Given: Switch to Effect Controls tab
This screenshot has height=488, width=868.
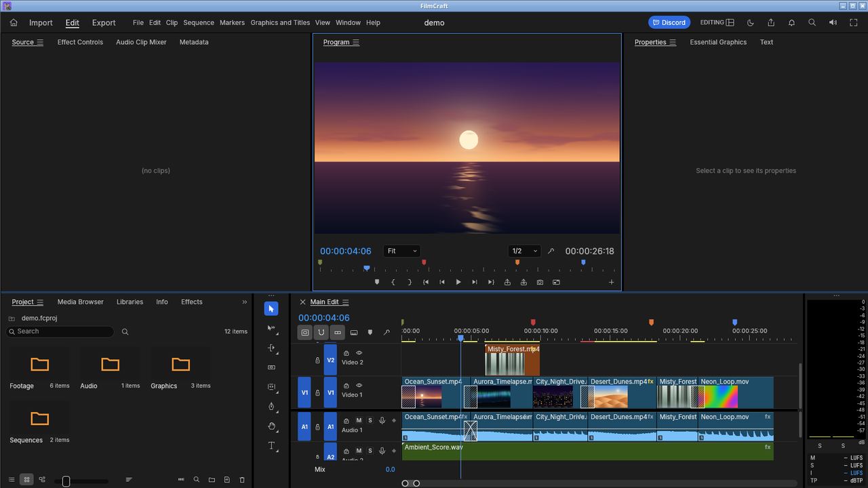Looking at the screenshot, I should pyautogui.click(x=80, y=42).
